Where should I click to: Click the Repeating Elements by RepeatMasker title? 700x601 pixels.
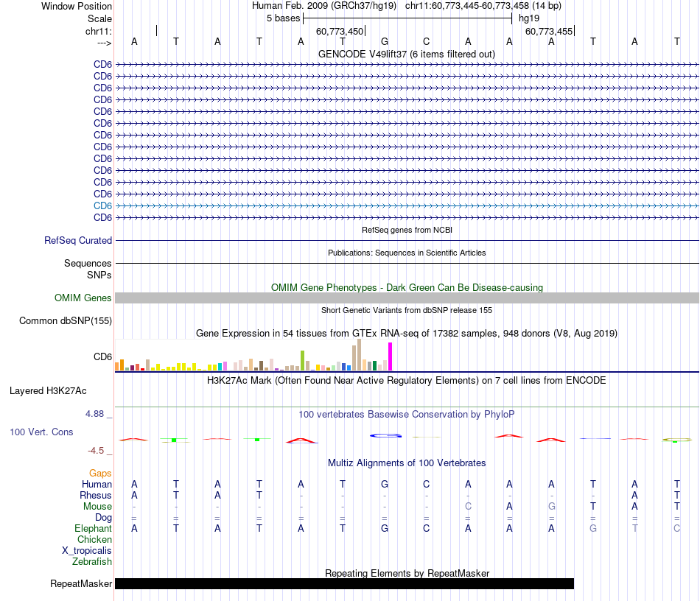(x=407, y=573)
